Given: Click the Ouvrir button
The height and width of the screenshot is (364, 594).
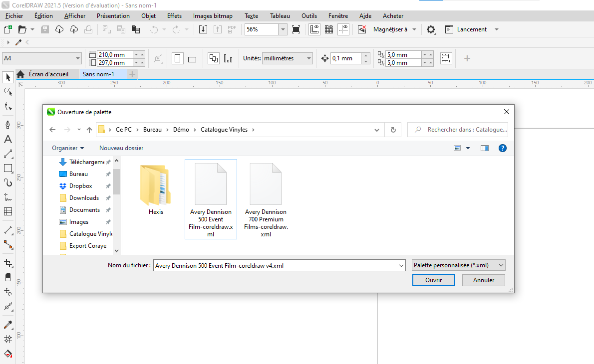Looking at the screenshot, I should (433, 280).
